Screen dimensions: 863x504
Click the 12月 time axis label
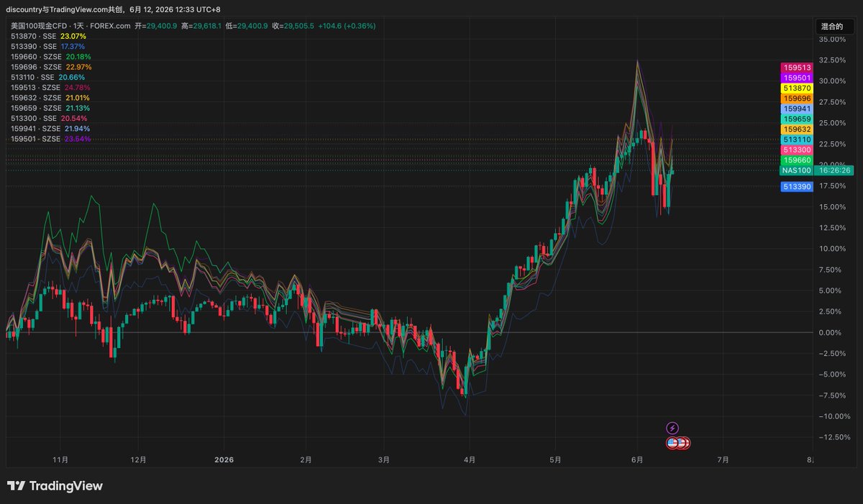[139, 459]
